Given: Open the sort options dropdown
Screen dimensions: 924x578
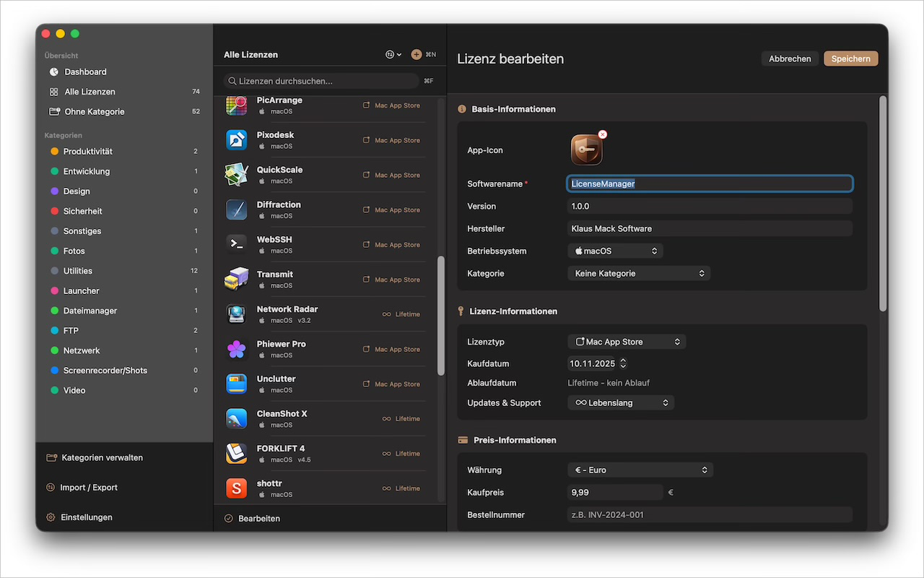Looking at the screenshot, I should [x=393, y=54].
